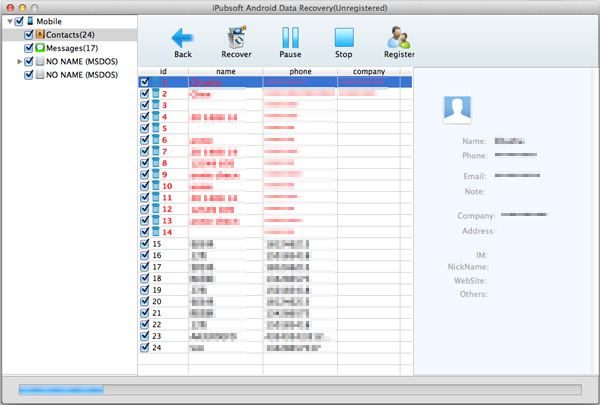The width and height of the screenshot is (600, 405).
Task: Click deleted-item trash icon in row 2
Action: coord(155,93)
